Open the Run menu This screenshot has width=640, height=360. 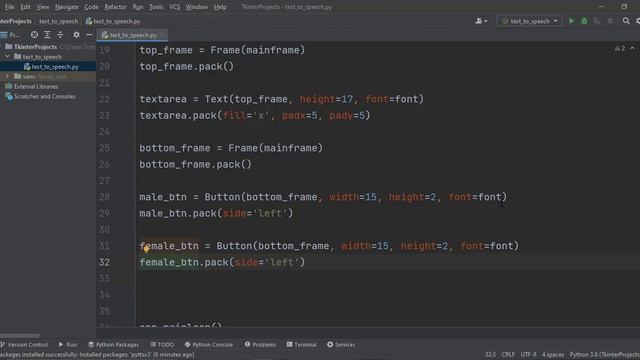pos(138,7)
